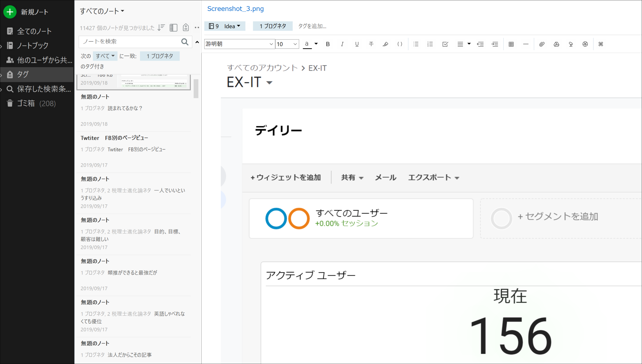Open the alignment dropdown arrow
Viewport: 642px width, 364px height.
pyautogui.click(x=469, y=44)
